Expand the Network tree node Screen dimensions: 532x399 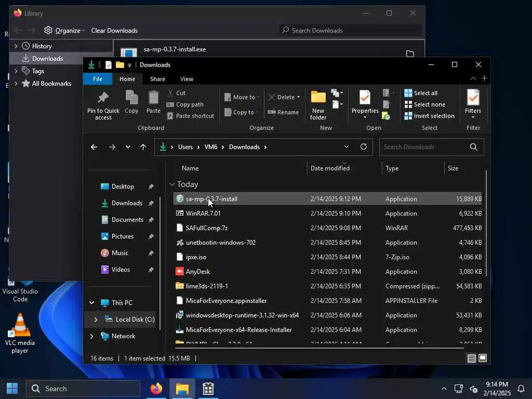click(x=91, y=336)
